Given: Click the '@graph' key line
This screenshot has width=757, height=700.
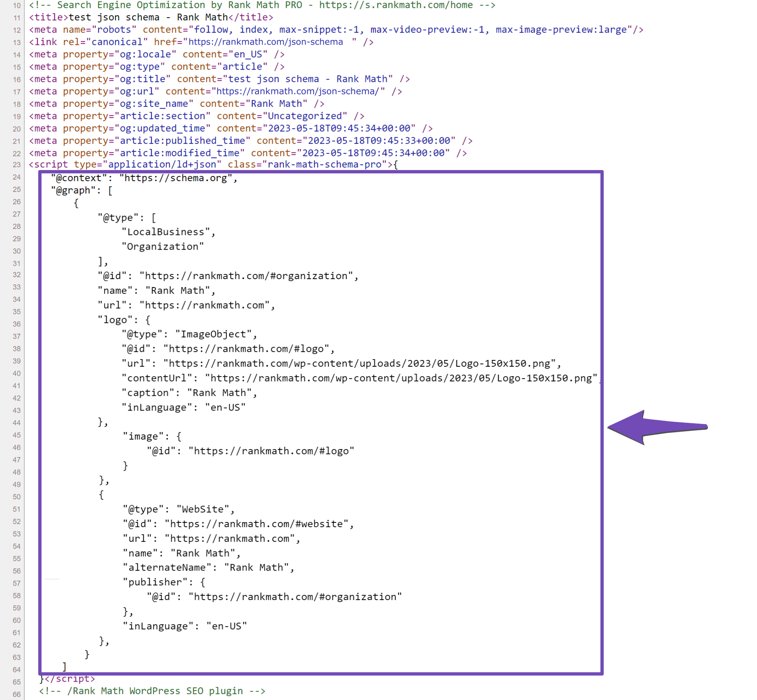Looking at the screenshot, I should [82, 190].
